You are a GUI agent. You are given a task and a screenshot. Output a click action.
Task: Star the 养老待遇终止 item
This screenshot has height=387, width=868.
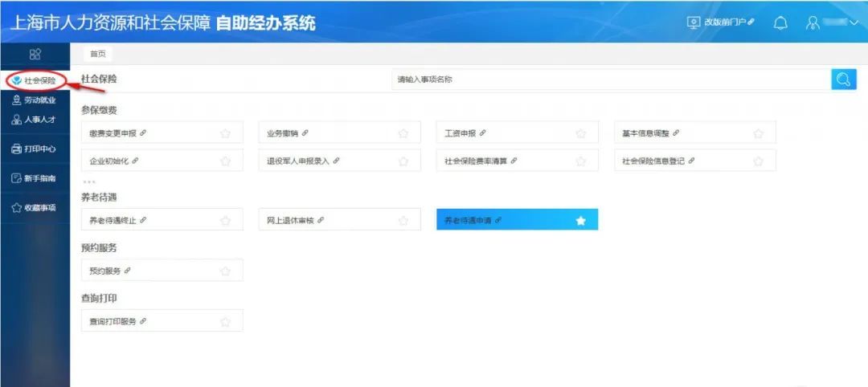(225, 221)
